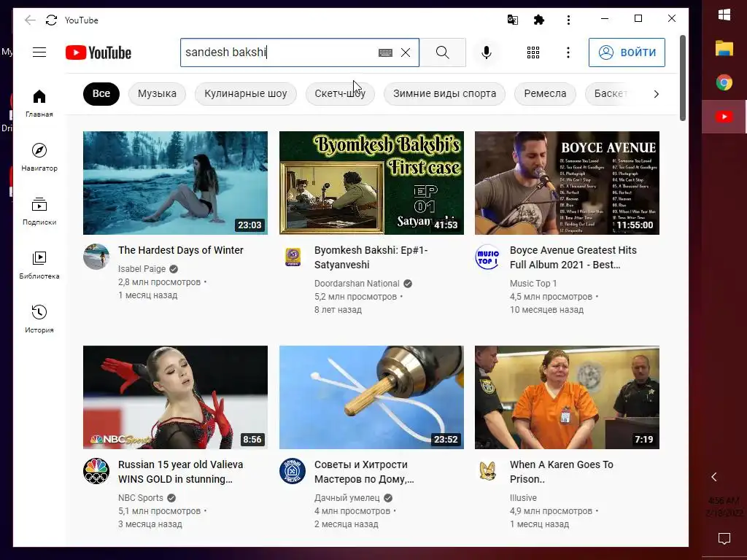The image size is (747, 560).
Task: Open YouTube settings three-dot menu
Action: tap(568, 52)
